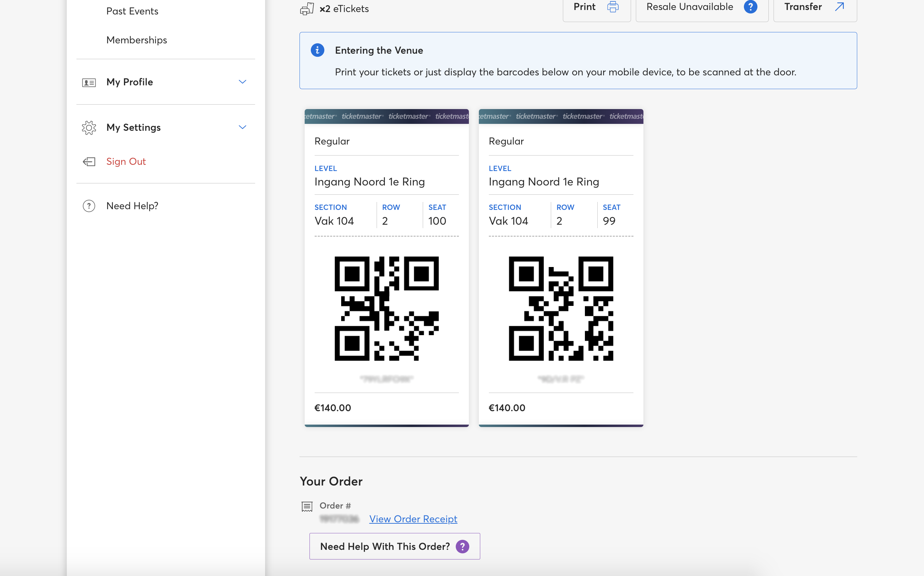Open the View Order Receipt link
This screenshot has width=924, height=576.
click(x=413, y=519)
